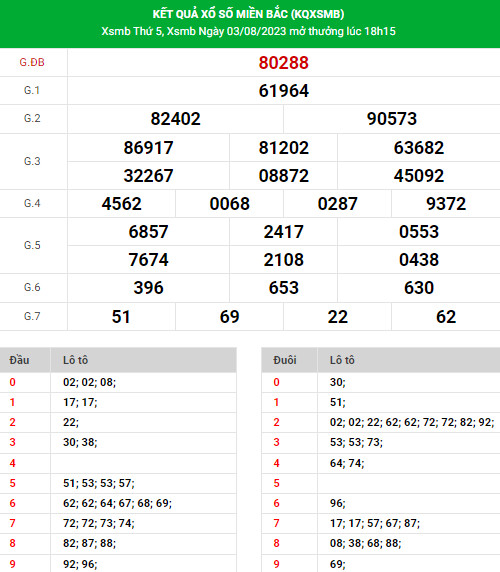Select lô tô row 62; 62; 64; 67; 68; 69
The height and width of the screenshot is (572, 500).
pos(117,503)
